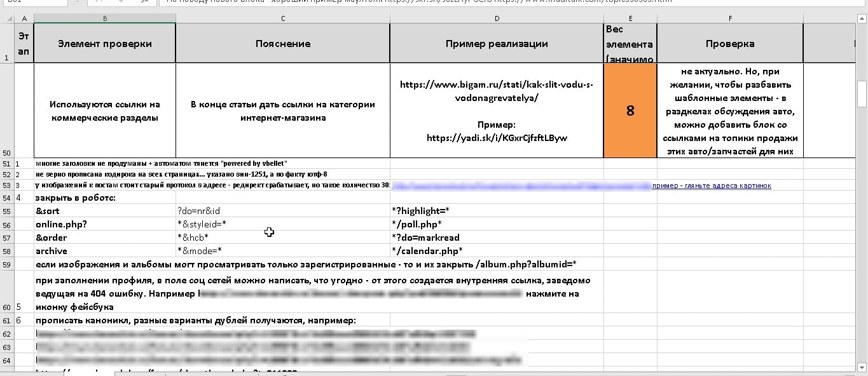Viewport: 868px width, 376px height.
Task: Click header cell 'Пояснение'
Action: (x=283, y=43)
